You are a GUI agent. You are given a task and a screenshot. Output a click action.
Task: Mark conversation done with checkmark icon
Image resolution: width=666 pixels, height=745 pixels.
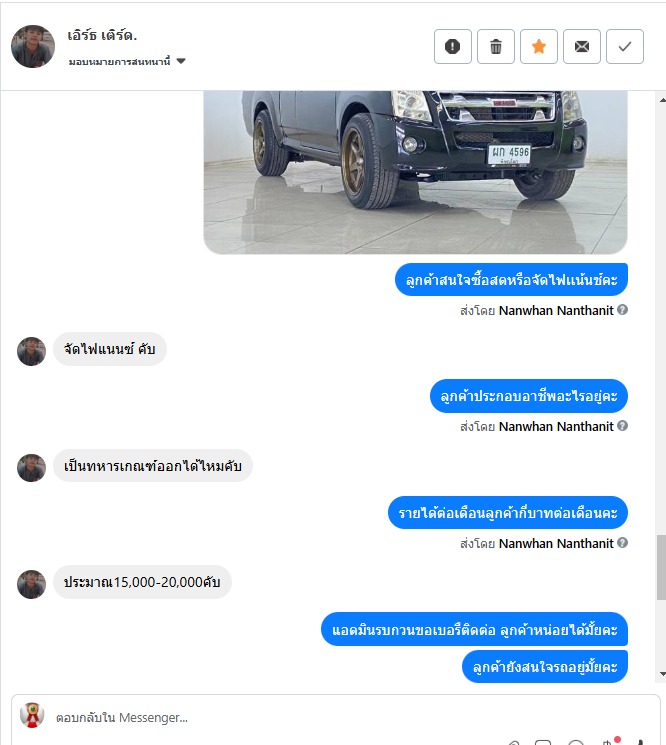(x=625, y=47)
